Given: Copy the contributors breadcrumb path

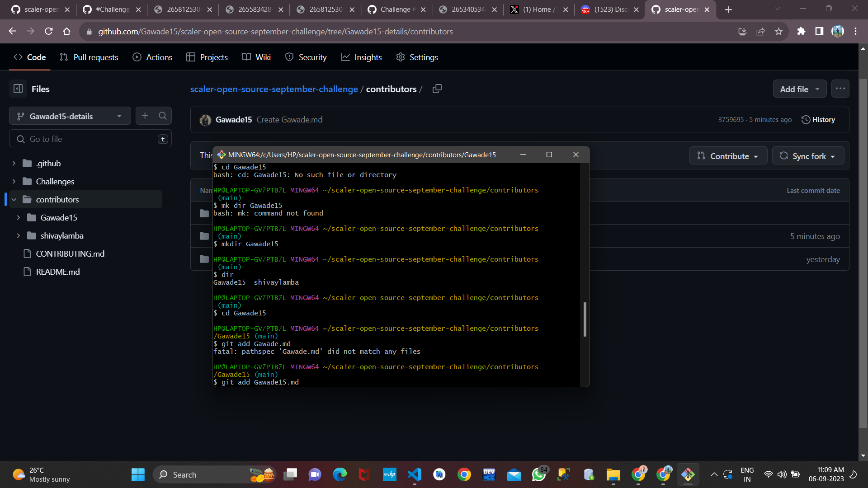Looking at the screenshot, I should (436, 89).
